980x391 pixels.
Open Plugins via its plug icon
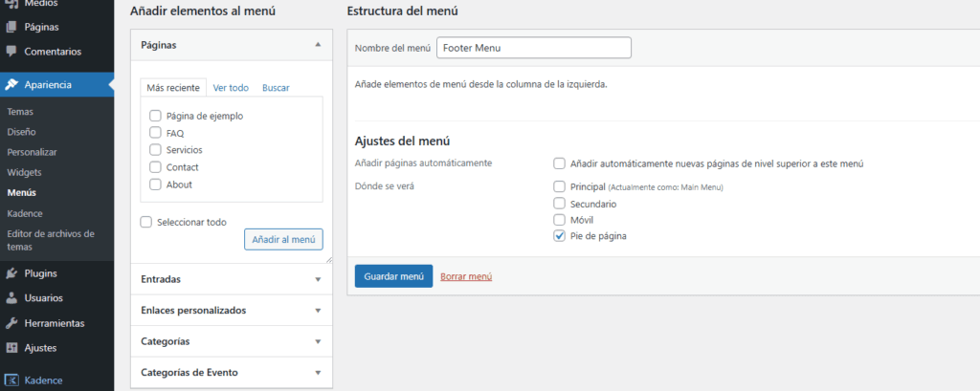coord(11,273)
